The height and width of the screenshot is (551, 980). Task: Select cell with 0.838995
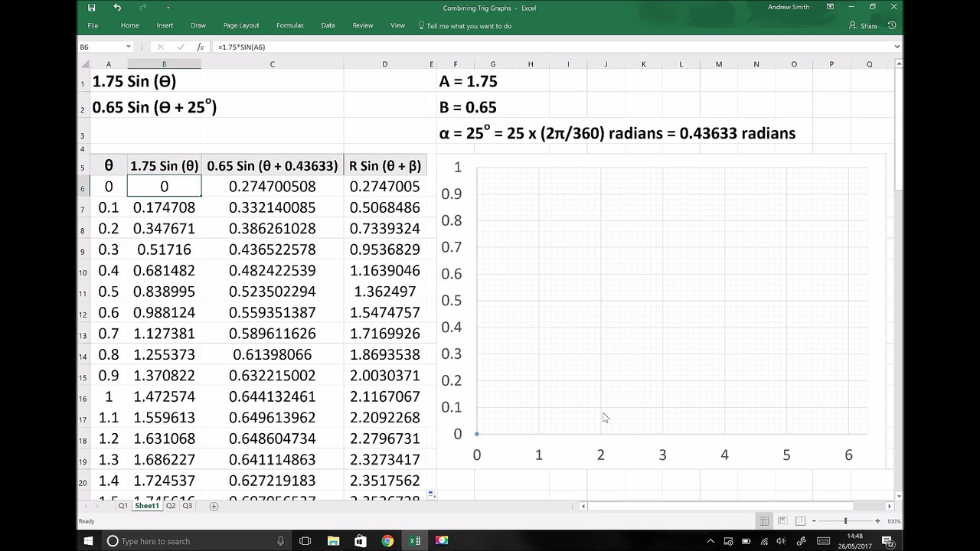tap(164, 292)
